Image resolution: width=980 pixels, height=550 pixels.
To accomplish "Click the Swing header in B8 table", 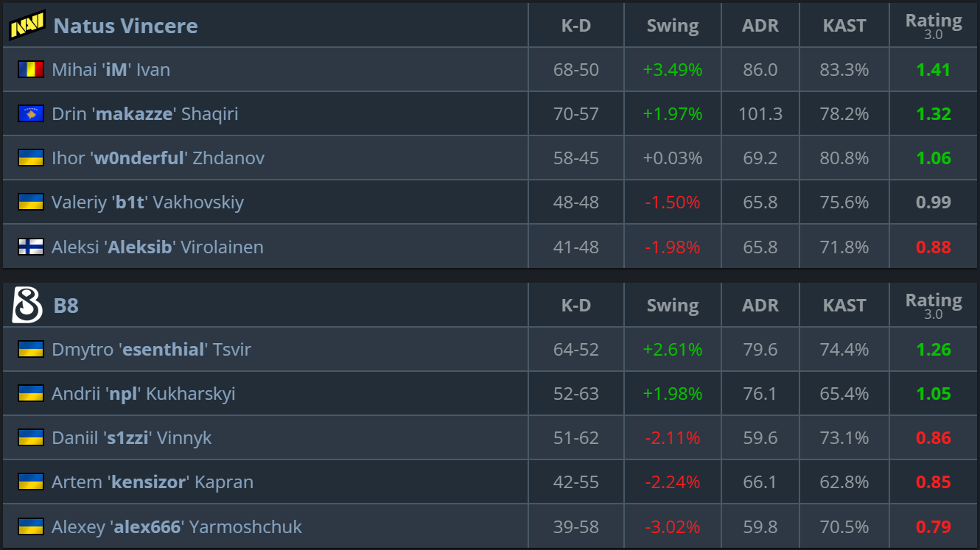I will [x=672, y=306].
